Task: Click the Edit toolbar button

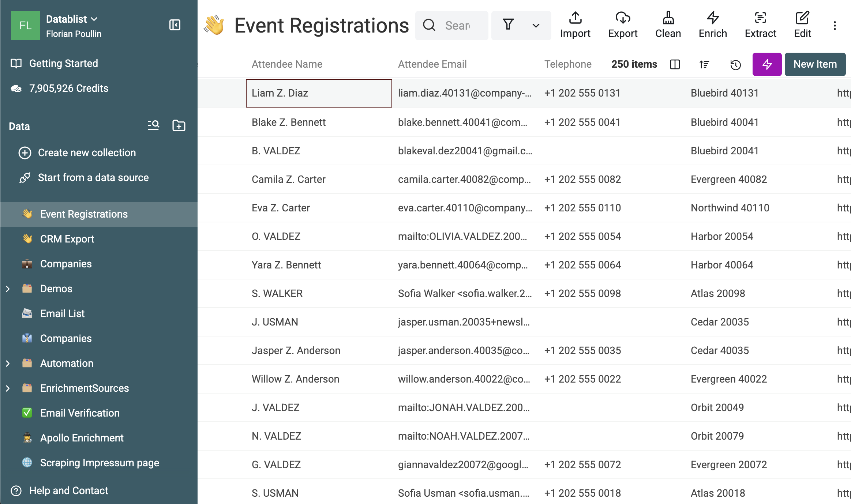Action: point(803,25)
